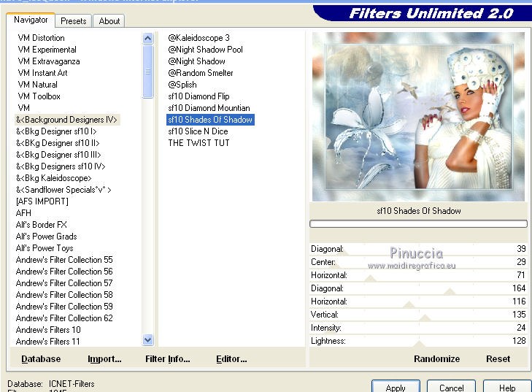
Task: Select &<Bkg Designers sf10 IV> category
Action: (x=61, y=166)
